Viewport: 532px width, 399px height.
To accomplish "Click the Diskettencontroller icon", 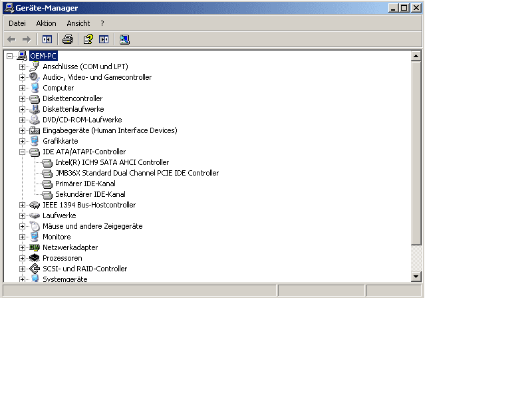I will point(35,98).
